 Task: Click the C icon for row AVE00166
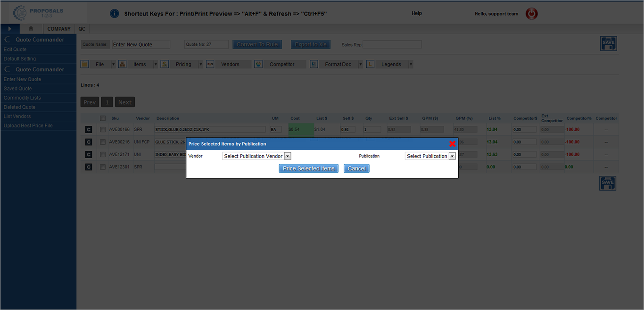[x=89, y=130]
